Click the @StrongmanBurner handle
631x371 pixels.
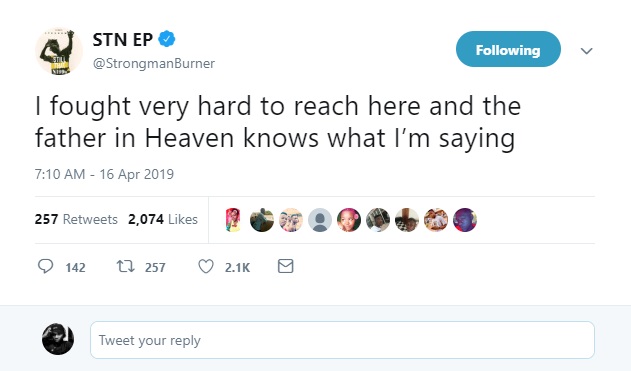pos(154,64)
